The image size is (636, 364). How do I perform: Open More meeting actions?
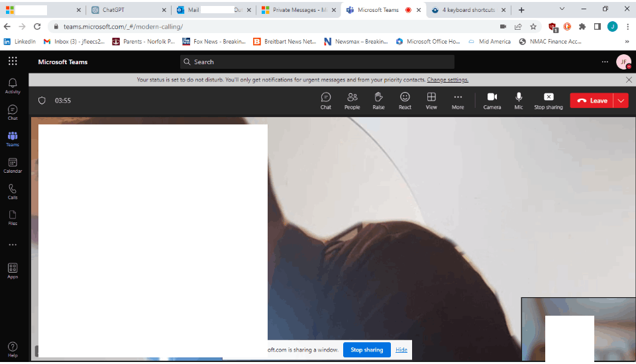458,101
